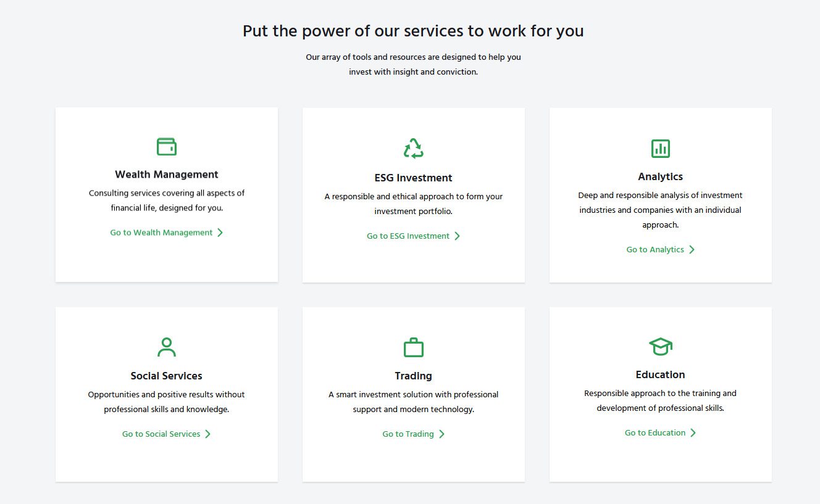
Task: Click the chevron after Go to Social Services
Action: tap(208, 434)
